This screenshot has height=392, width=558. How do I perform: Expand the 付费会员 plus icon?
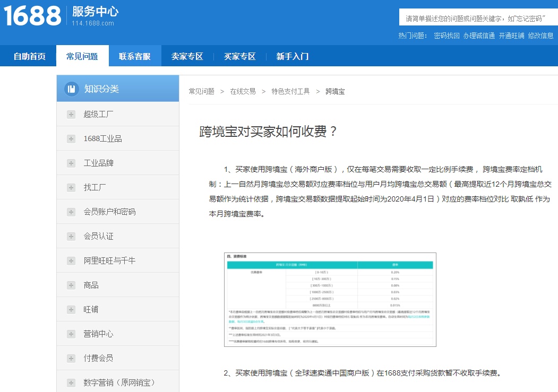tap(71, 358)
